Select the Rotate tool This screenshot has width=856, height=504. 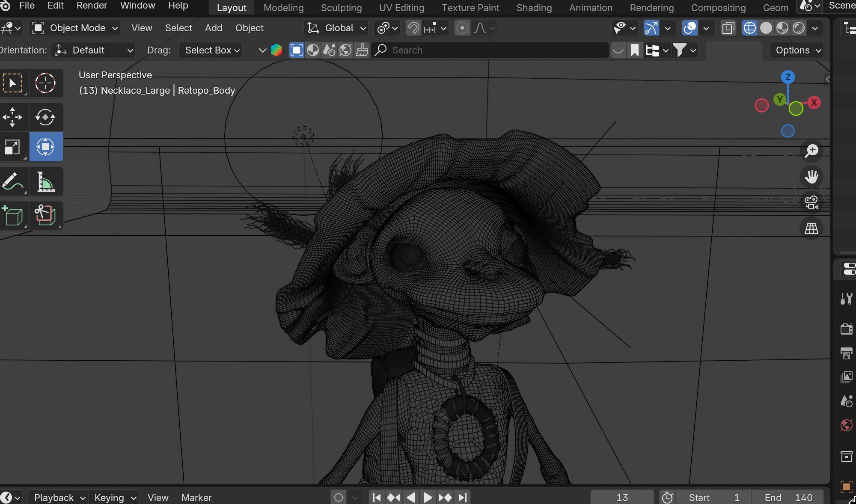45,117
